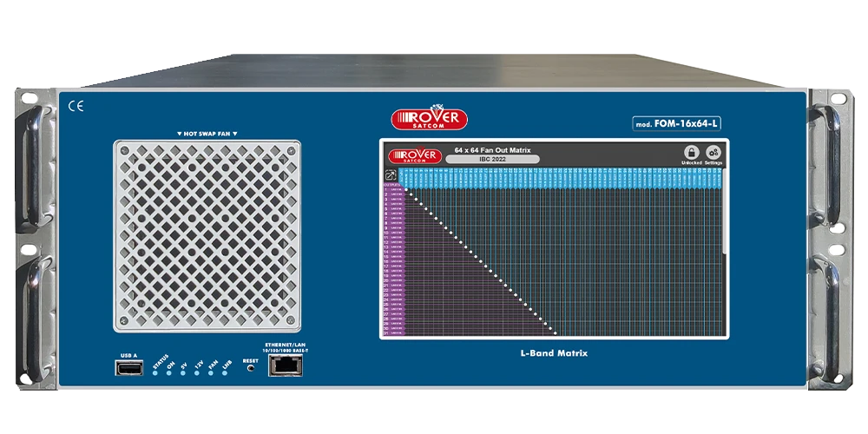
Task: Tap the expand arrow icon above OUTPUTS
Action: pyautogui.click(x=391, y=175)
